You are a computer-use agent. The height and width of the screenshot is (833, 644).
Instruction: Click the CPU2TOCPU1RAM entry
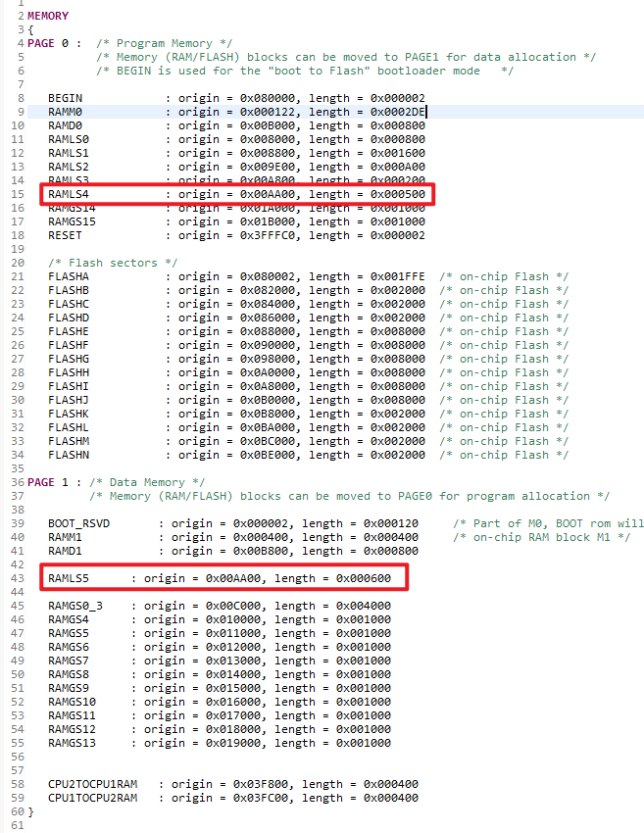(x=92, y=784)
